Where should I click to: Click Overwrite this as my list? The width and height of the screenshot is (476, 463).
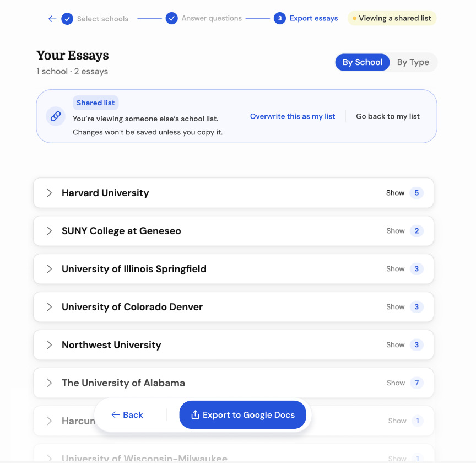click(x=293, y=116)
